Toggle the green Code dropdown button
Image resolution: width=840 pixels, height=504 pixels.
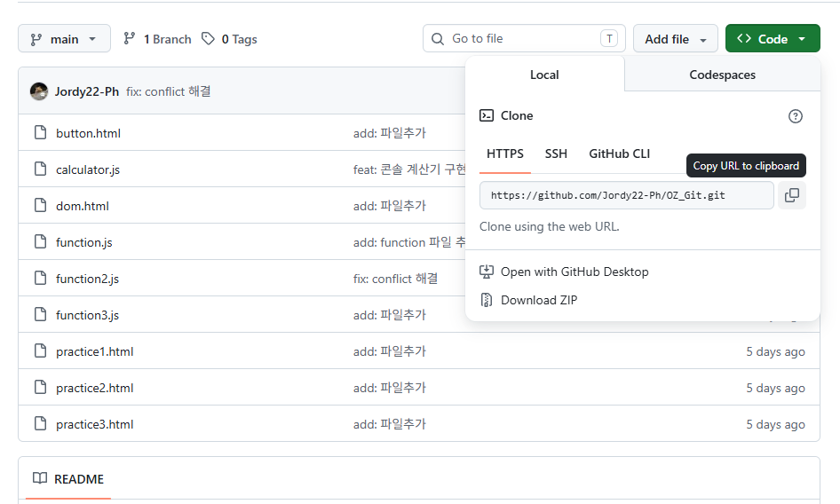(773, 38)
